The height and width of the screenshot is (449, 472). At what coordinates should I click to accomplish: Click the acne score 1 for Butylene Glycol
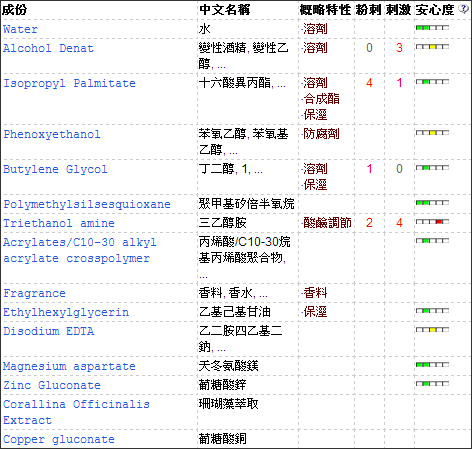[x=369, y=169]
